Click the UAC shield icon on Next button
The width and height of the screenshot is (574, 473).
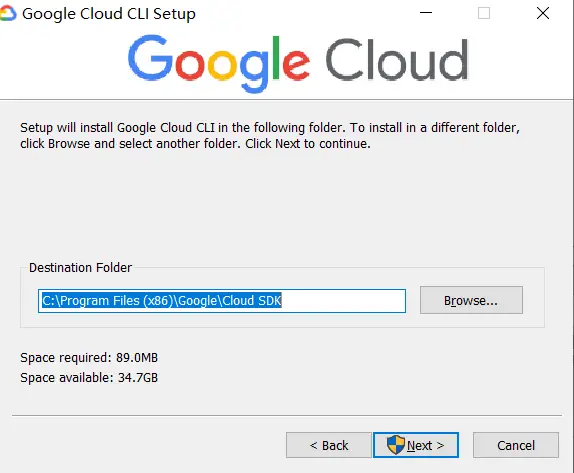[x=395, y=445]
